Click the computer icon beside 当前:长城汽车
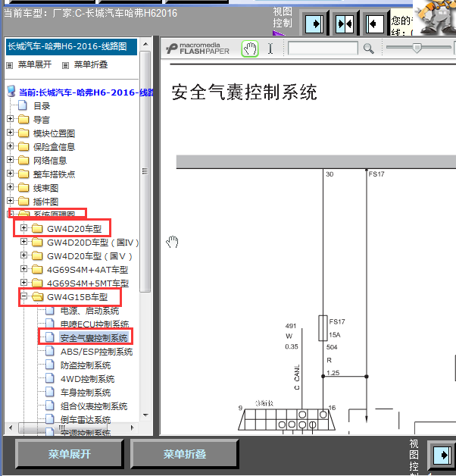Viewport: 456px width, 476px height. click(x=11, y=92)
